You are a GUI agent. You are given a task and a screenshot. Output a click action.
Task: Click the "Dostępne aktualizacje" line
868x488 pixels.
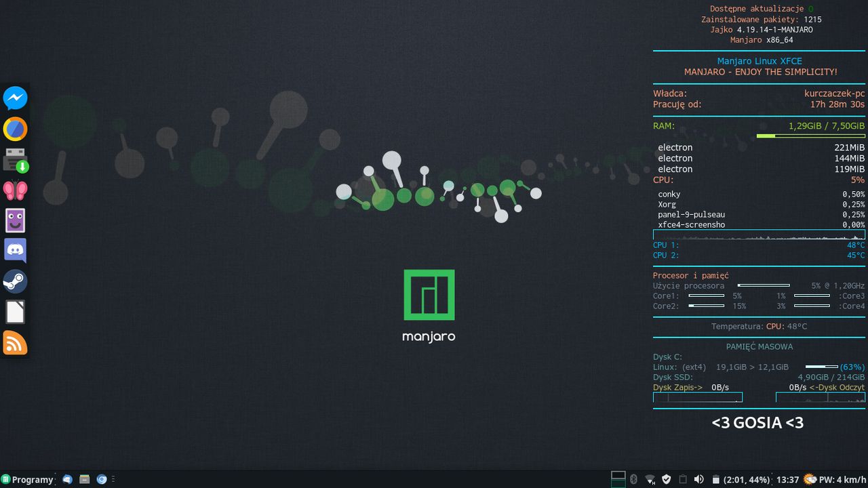(x=761, y=9)
